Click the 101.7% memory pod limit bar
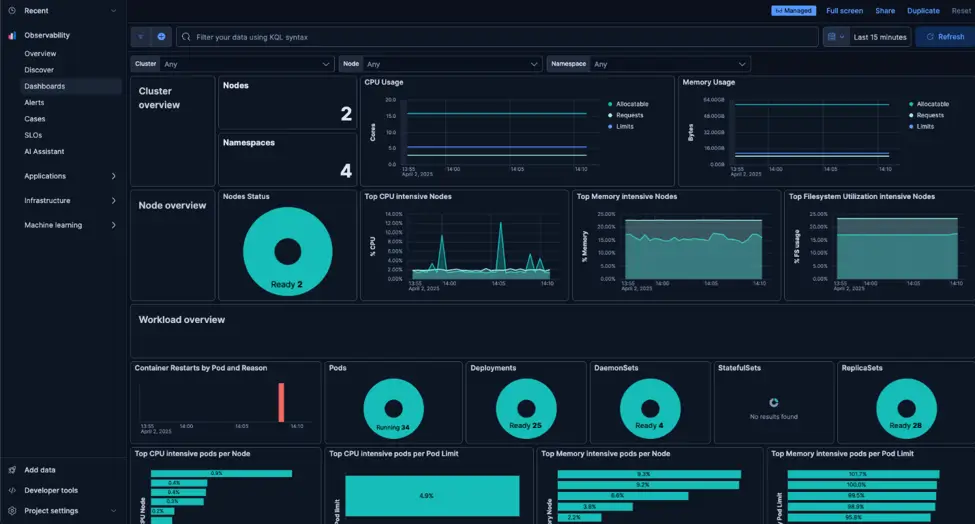The height and width of the screenshot is (524, 975). tap(863, 474)
